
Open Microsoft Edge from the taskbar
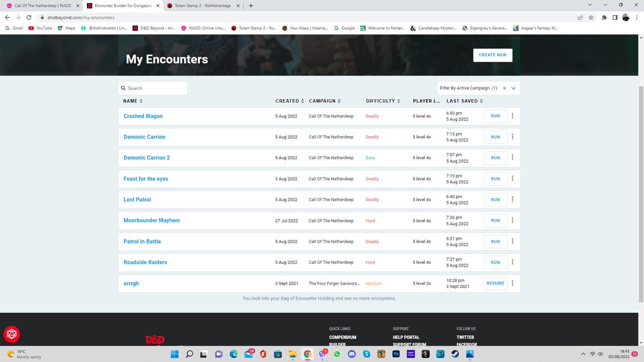233,354
